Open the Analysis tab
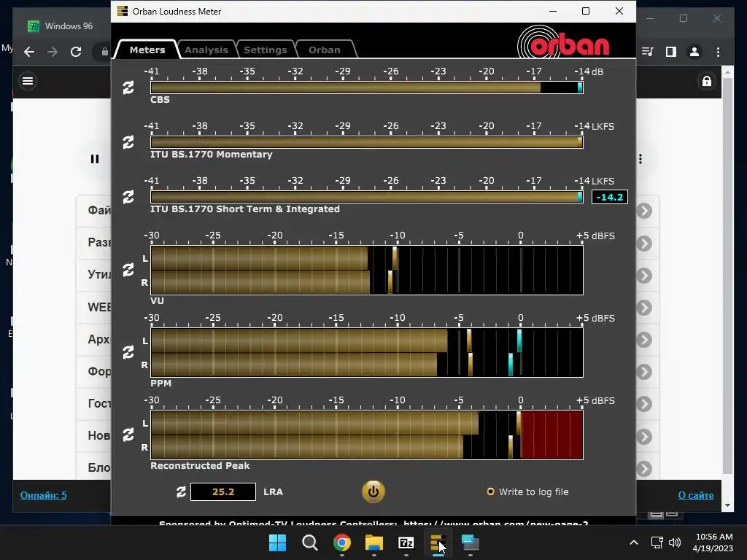 point(206,50)
